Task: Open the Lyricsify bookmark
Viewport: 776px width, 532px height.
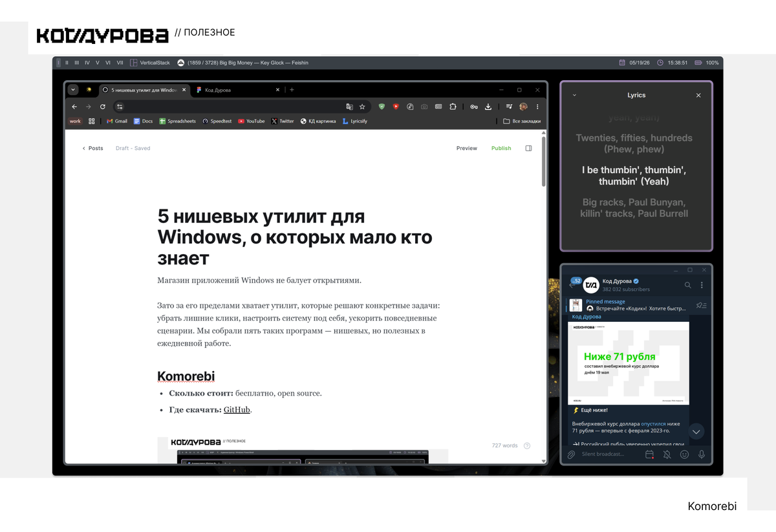Action: (355, 121)
